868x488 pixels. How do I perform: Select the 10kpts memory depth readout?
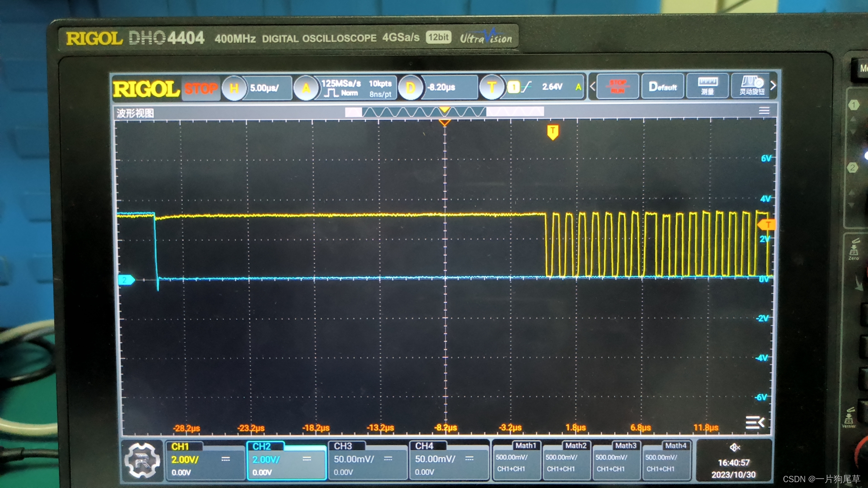click(x=380, y=84)
